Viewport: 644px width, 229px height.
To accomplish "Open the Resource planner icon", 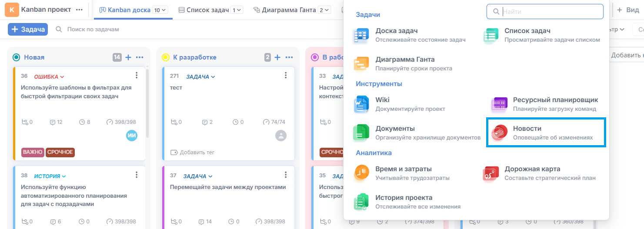I will [499, 104].
